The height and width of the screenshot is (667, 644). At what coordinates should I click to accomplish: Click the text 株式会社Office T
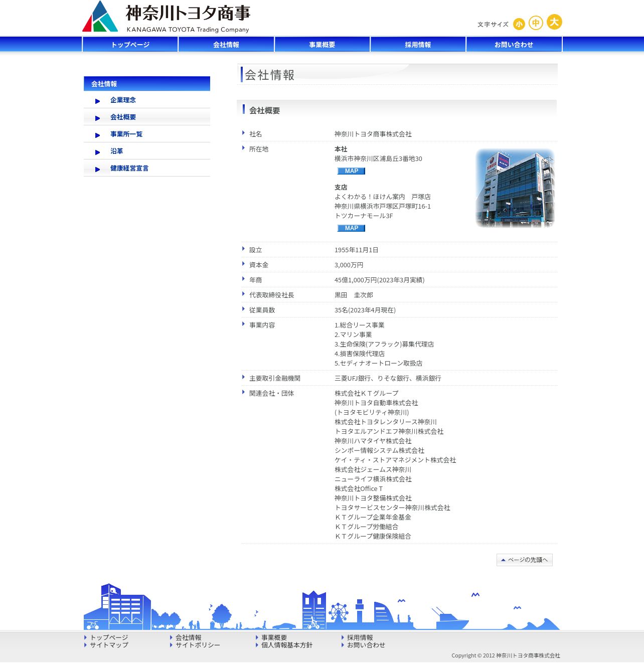tap(359, 489)
